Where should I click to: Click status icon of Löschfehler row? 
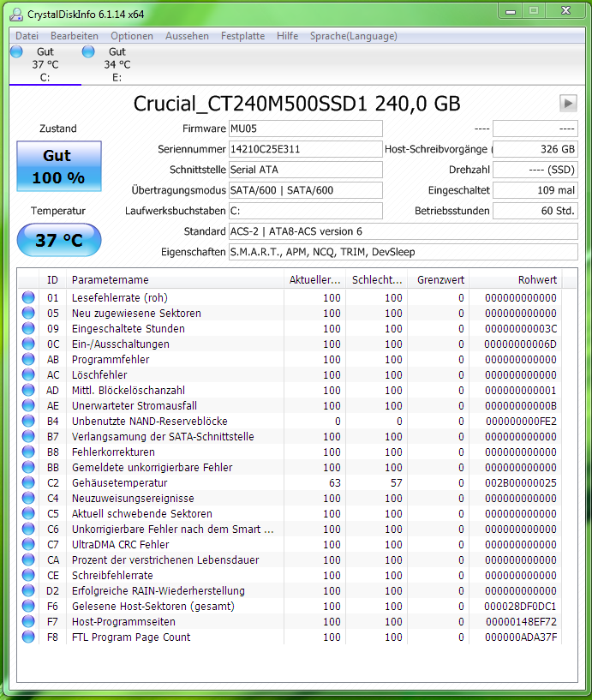pyautogui.click(x=28, y=374)
